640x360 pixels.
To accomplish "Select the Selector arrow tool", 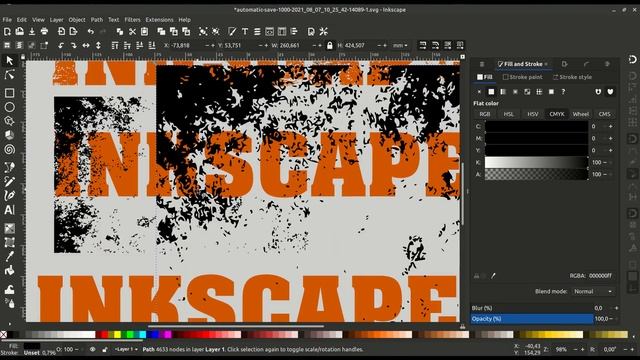I will click(x=9, y=61).
